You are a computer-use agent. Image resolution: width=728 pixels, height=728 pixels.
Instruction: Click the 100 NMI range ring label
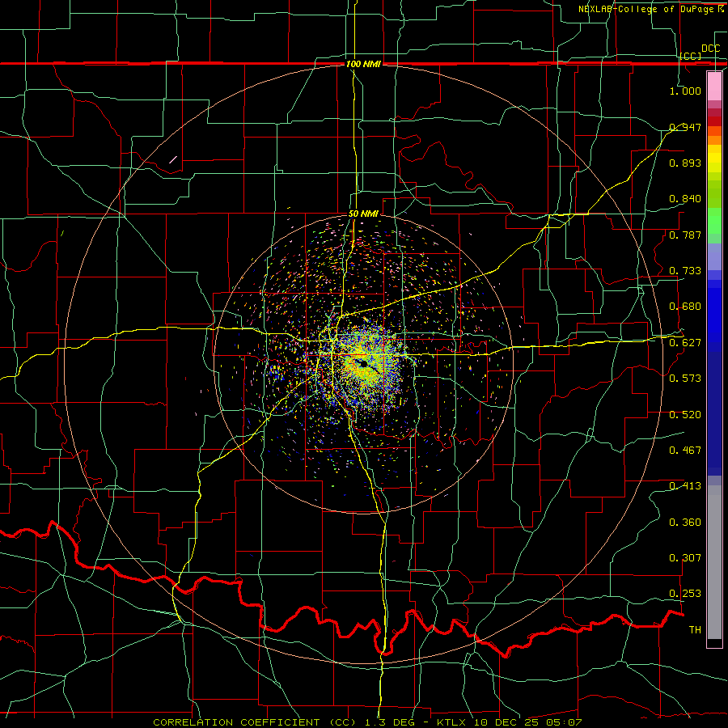[x=363, y=64]
